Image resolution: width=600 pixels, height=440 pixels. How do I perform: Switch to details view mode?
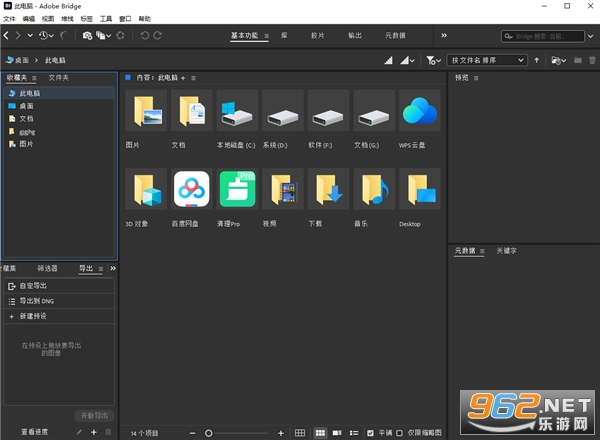(337, 433)
